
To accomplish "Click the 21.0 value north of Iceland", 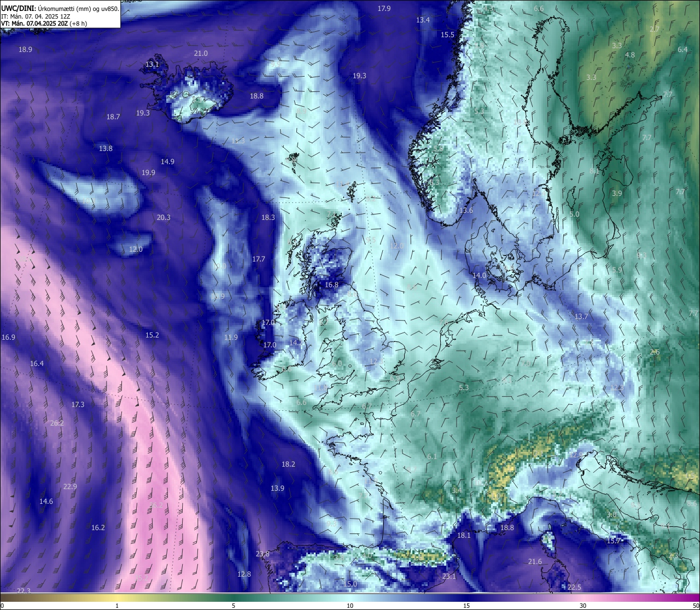I will click(201, 53).
